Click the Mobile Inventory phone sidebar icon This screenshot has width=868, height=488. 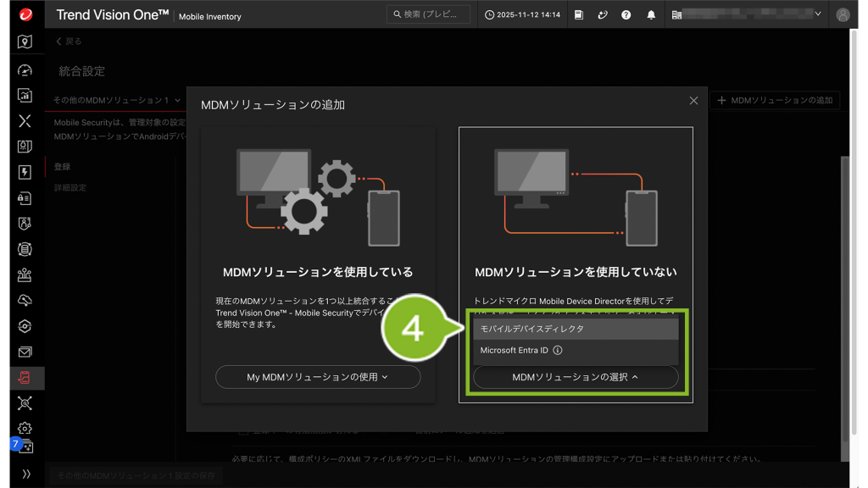click(x=25, y=378)
